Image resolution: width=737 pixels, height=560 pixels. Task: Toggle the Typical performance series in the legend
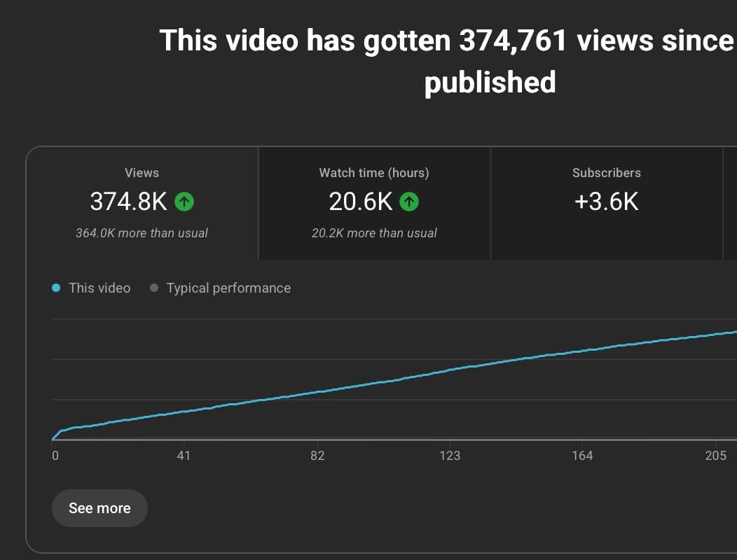tap(228, 288)
